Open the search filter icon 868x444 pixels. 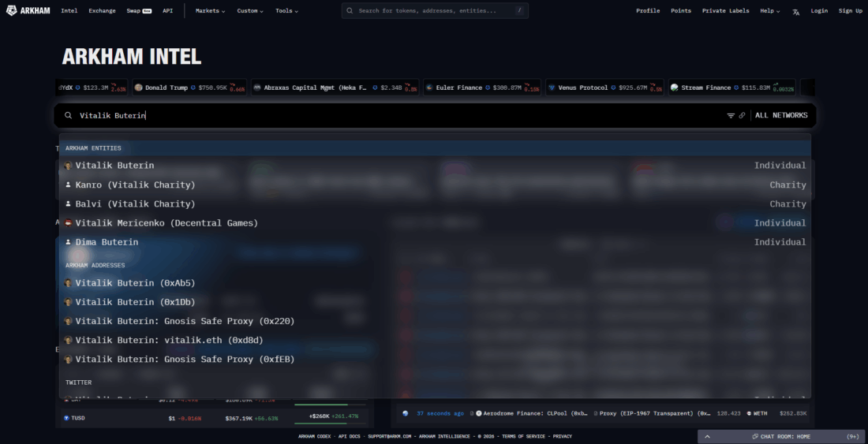731,116
